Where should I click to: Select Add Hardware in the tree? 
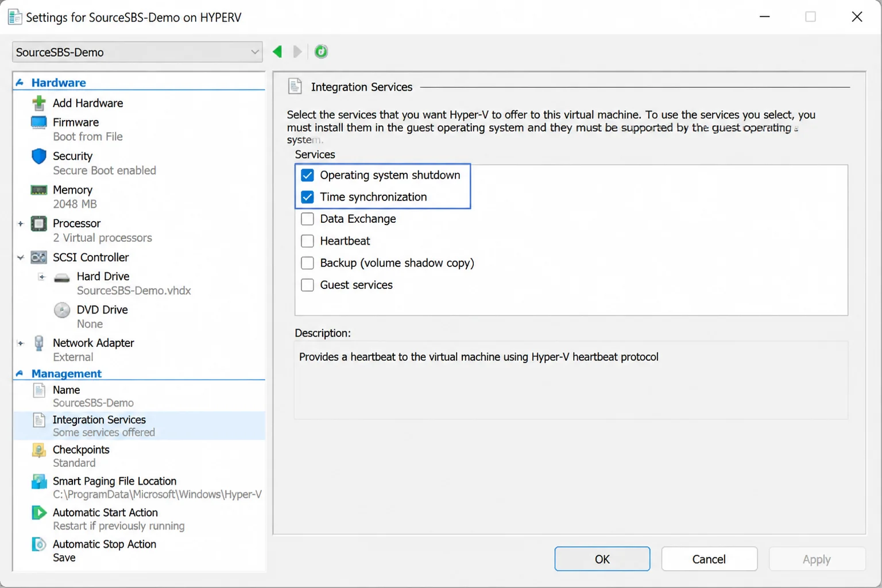pyautogui.click(x=88, y=103)
